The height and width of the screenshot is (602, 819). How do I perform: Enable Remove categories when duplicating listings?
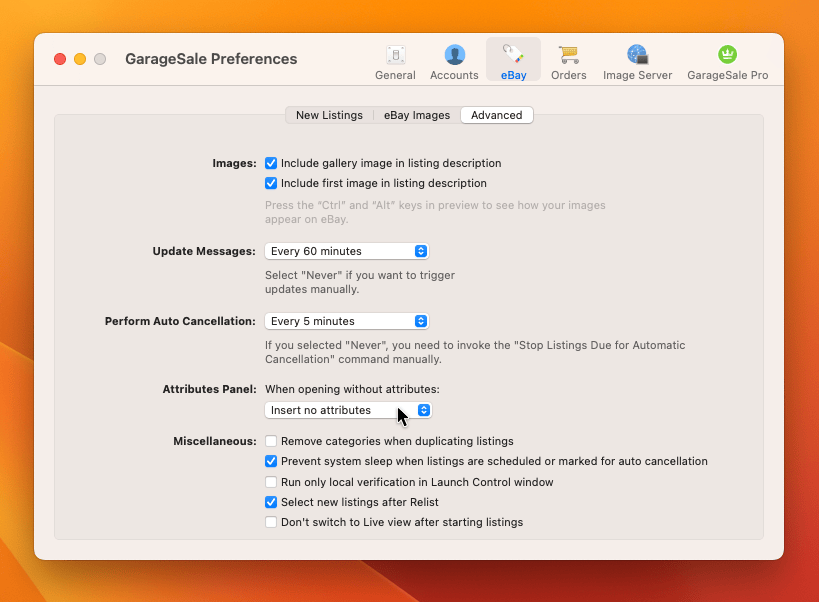click(271, 441)
